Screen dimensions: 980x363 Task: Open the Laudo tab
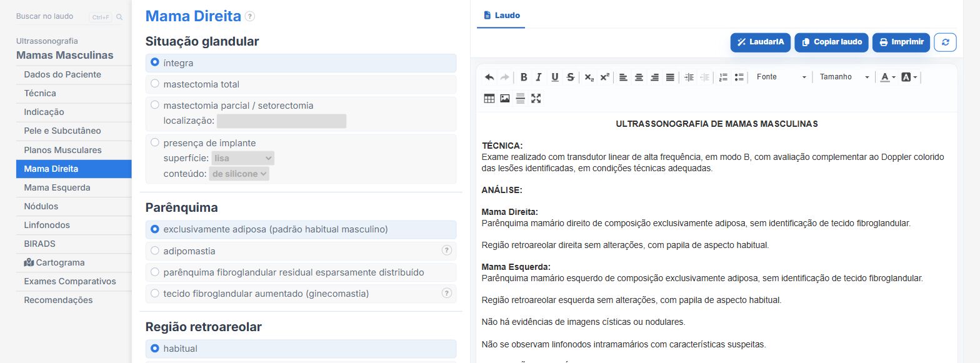[501, 15]
